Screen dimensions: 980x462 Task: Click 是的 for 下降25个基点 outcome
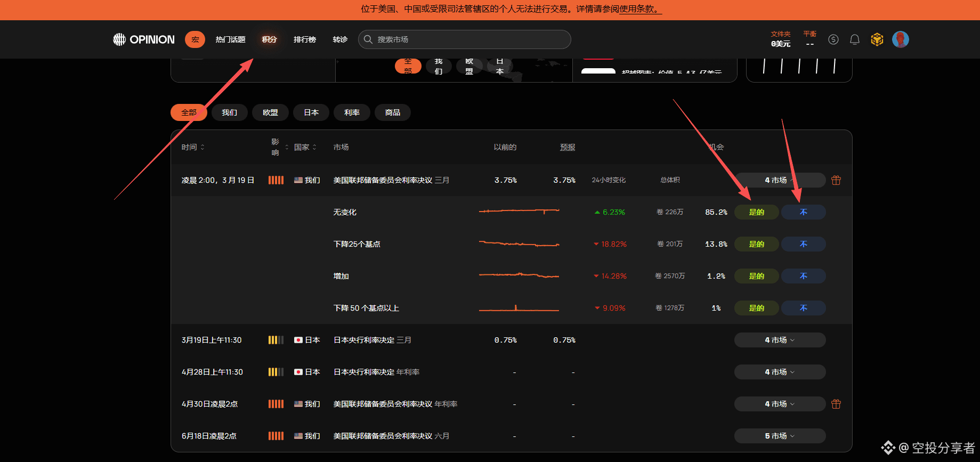pyautogui.click(x=757, y=244)
